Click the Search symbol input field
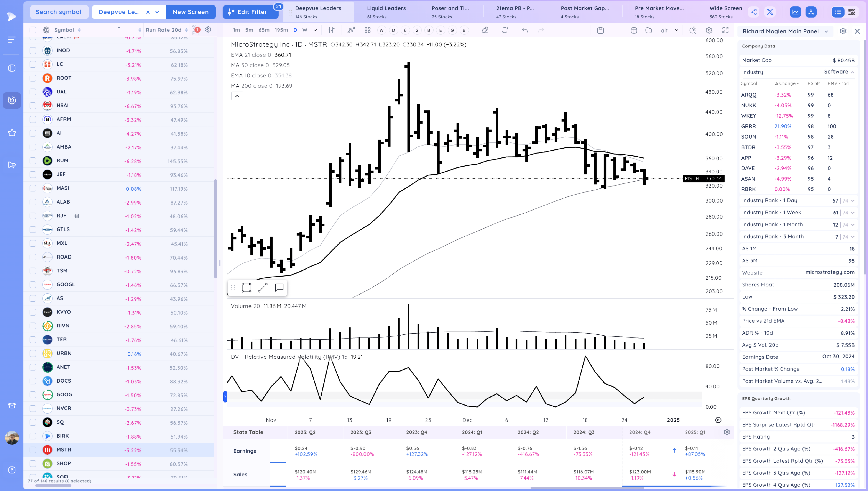The width and height of the screenshot is (868, 491). (x=59, y=12)
